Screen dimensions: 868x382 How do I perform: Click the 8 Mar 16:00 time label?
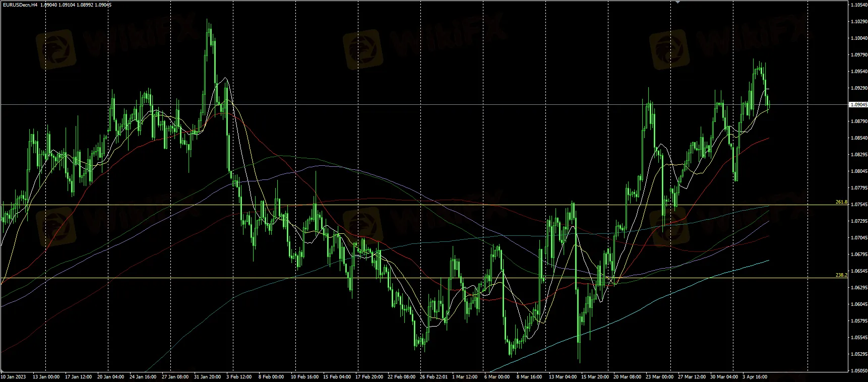click(x=529, y=377)
